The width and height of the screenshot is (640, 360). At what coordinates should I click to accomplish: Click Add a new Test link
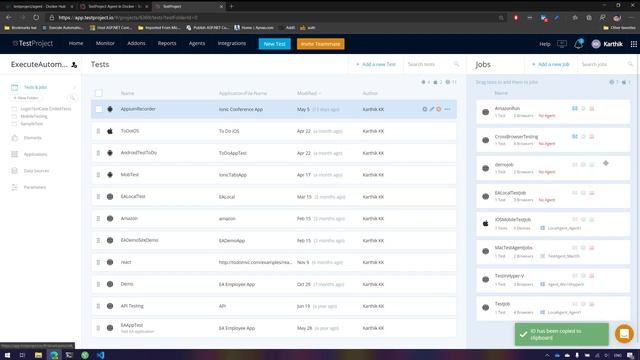[376, 64]
